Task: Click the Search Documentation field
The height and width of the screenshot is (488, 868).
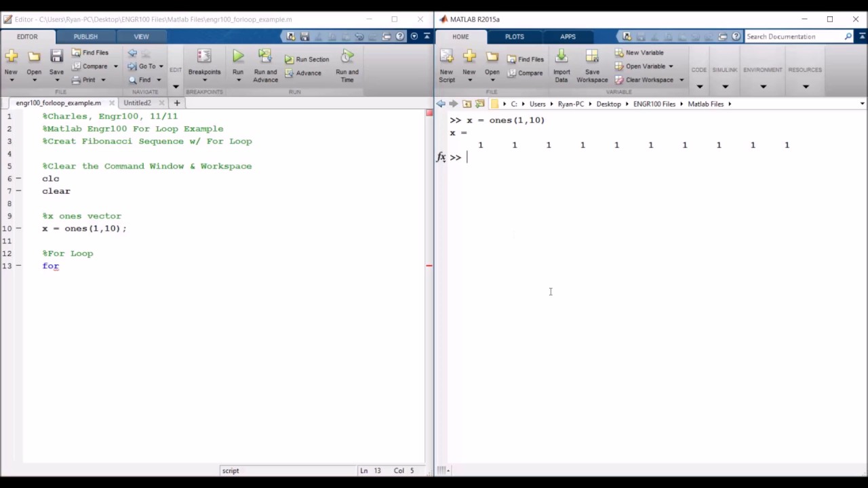Action: [793, 37]
